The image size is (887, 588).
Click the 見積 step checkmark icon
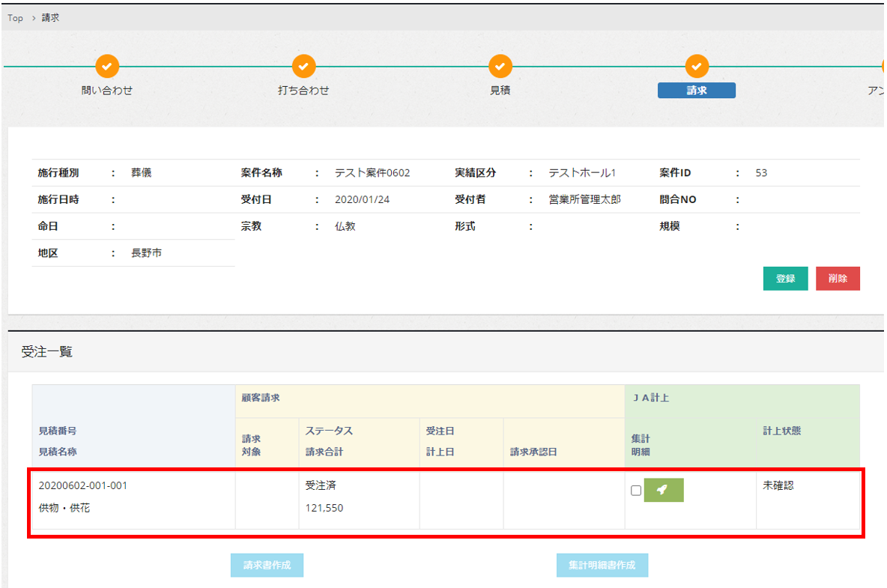click(x=500, y=67)
